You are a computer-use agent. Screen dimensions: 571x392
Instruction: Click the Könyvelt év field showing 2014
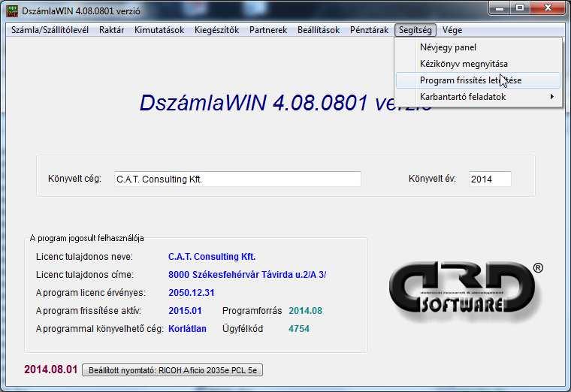tap(490, 179)
